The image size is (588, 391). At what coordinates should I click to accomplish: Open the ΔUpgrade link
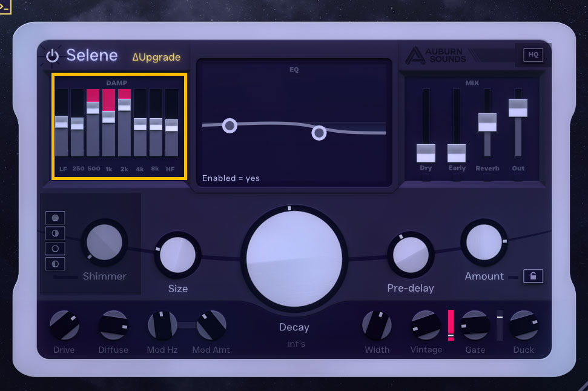pos(156,57)
